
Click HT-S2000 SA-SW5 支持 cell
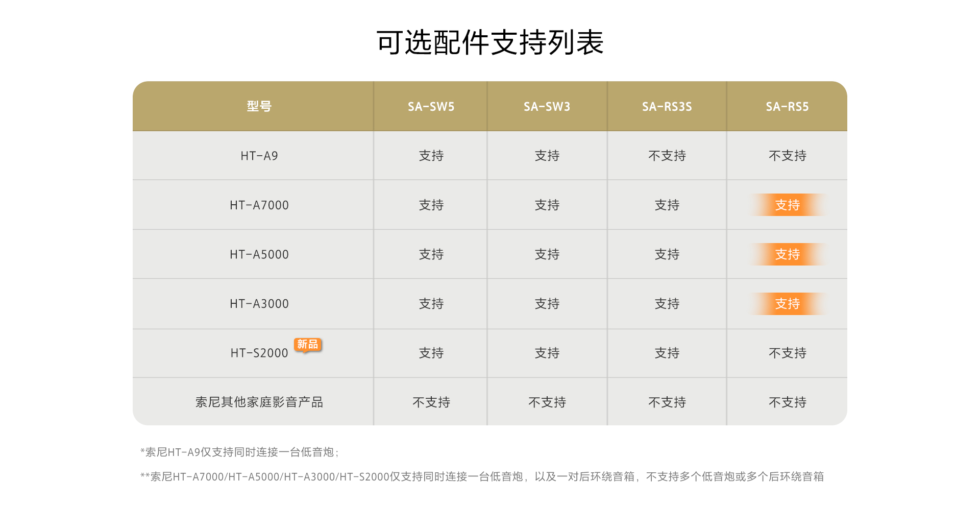tap(431, 353)
